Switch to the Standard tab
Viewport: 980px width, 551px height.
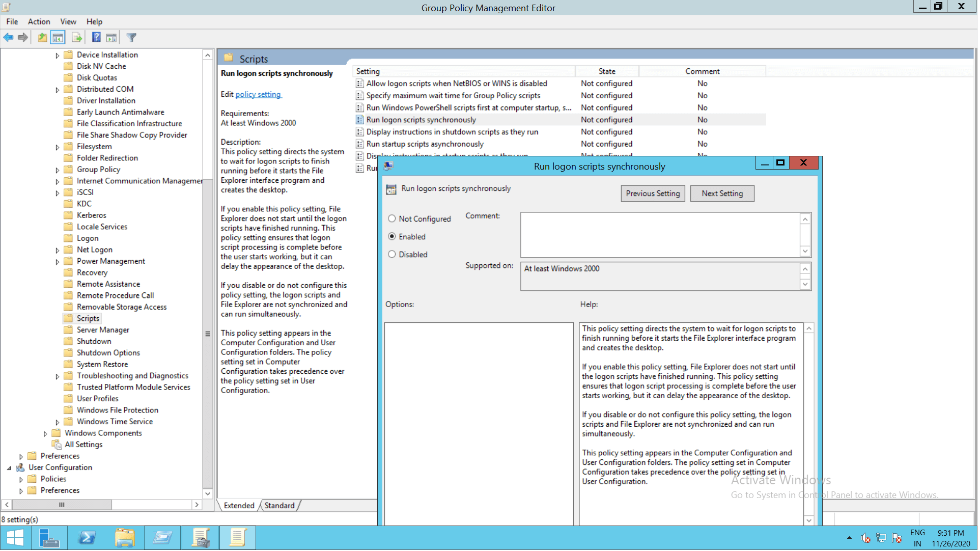(x=279, y=506)
